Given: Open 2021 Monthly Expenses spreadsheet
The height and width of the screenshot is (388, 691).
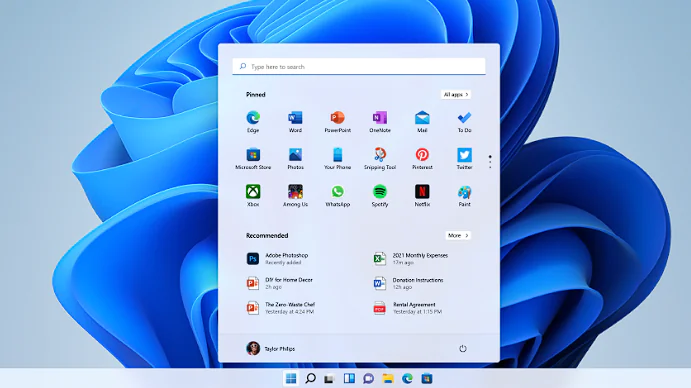Looking at the screenshot, I should [411, 259].
